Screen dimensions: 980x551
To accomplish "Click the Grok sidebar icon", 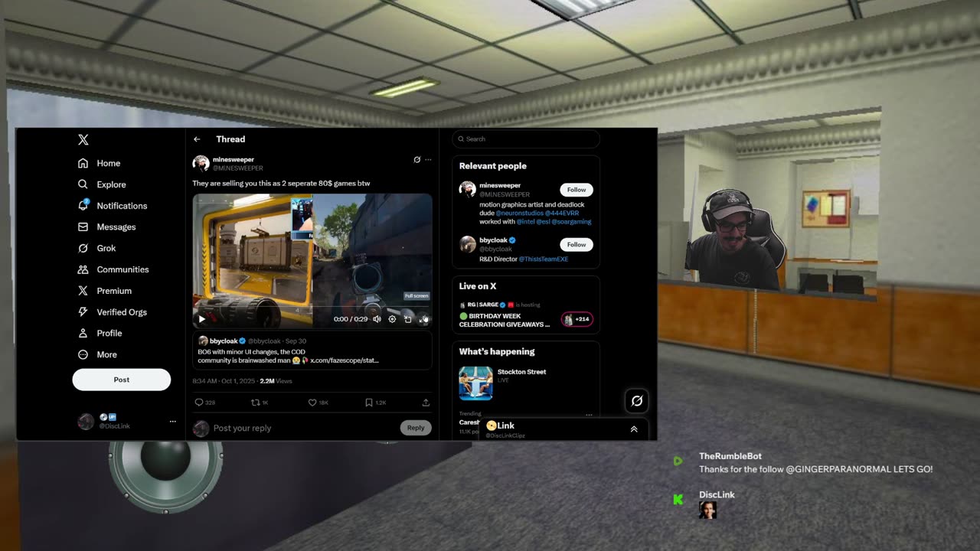I will click(83, 248).
